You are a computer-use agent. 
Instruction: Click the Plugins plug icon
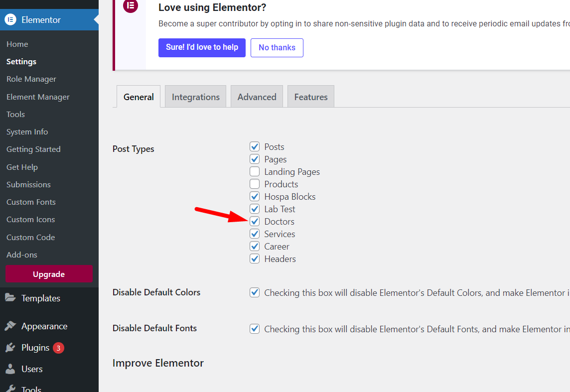click(10, 348)
